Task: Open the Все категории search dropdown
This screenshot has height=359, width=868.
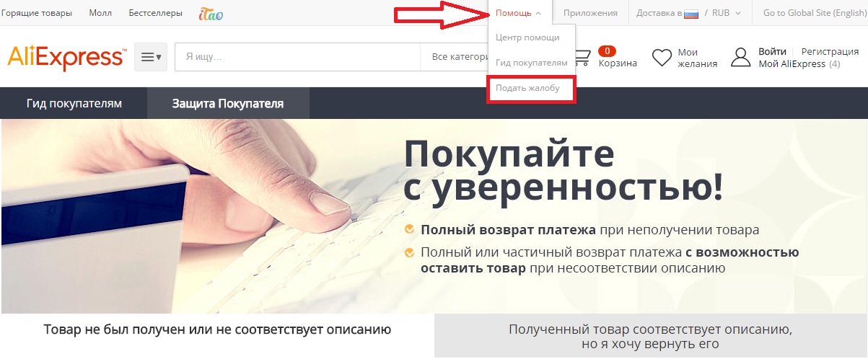Action: tap(460, 57)
